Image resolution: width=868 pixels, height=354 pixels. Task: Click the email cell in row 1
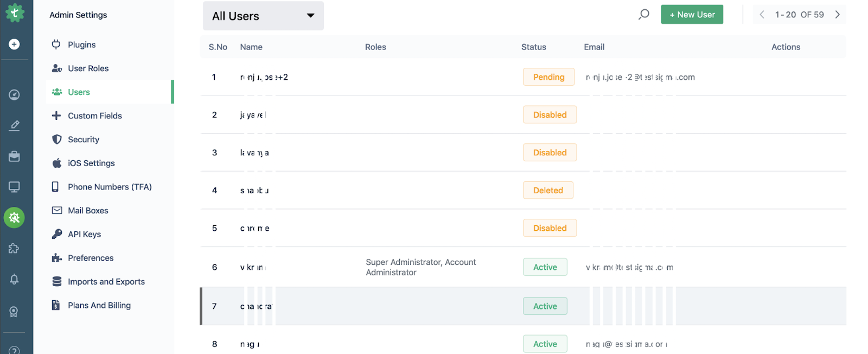pyautogui.click(x=640, y=77)
